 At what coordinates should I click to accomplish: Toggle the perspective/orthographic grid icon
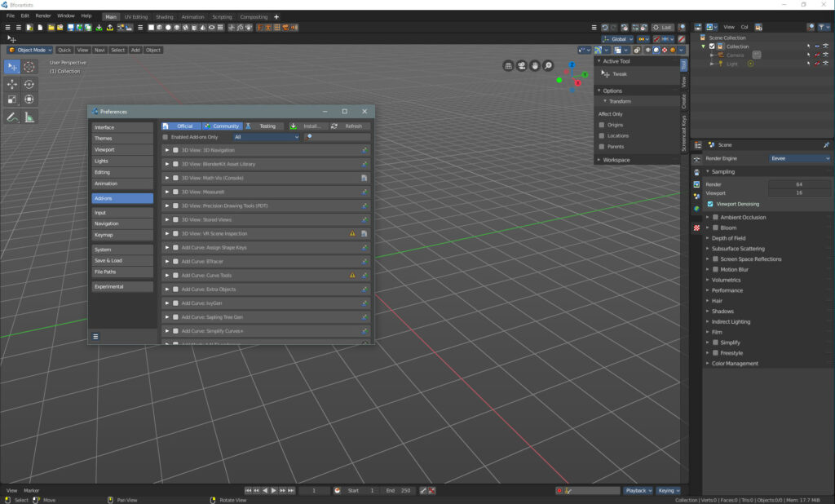tap(508, 65)
